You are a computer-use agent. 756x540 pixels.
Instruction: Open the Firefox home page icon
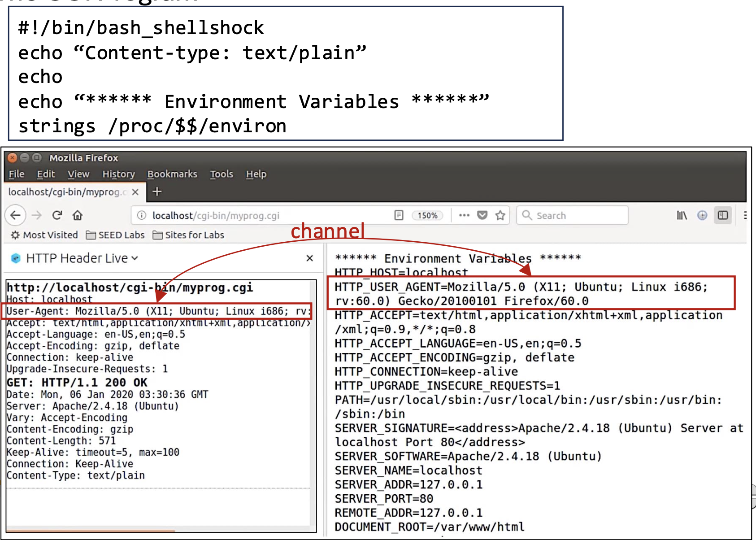78,215
